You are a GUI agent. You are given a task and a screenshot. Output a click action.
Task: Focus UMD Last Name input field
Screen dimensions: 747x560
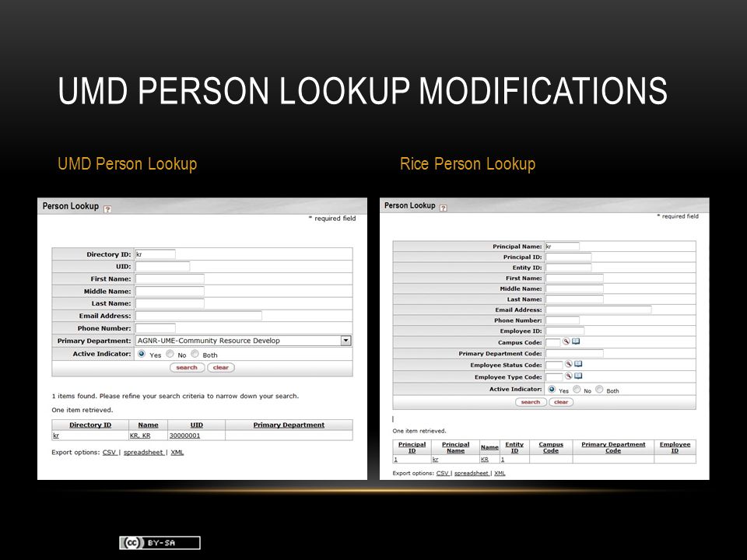point(170,303)
